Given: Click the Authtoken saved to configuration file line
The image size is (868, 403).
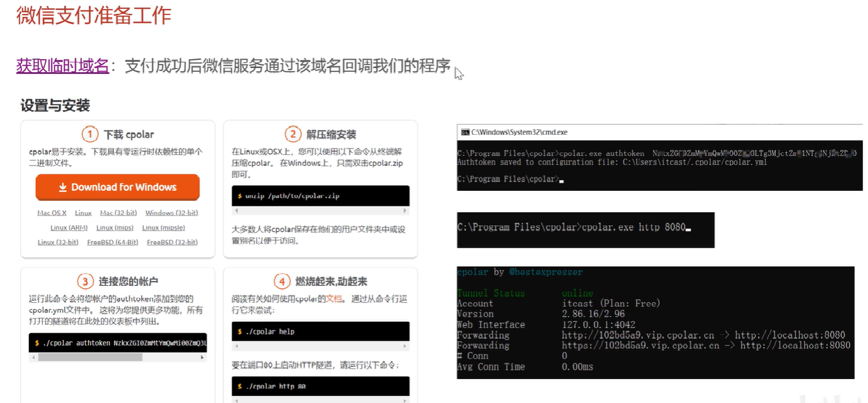Looking at the screenshot, I should 612,162.
